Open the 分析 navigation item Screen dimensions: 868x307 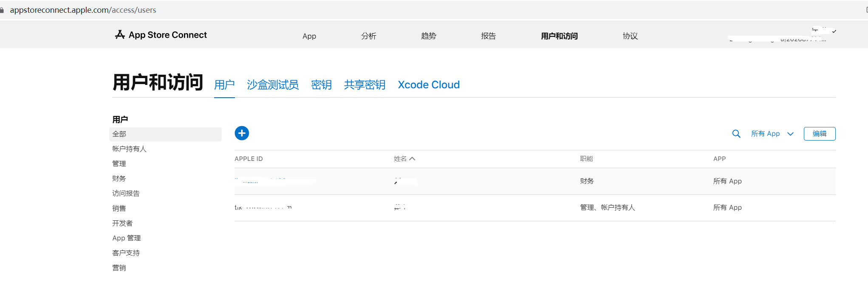369,36
